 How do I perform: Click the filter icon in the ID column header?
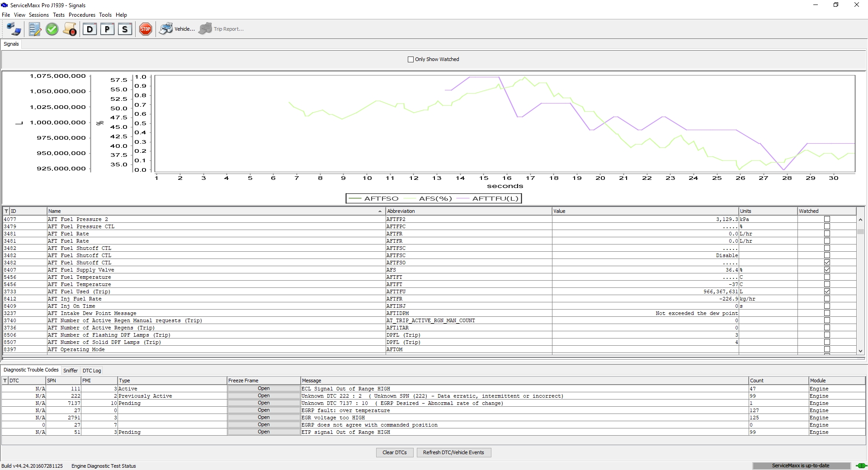pos(6,211)
